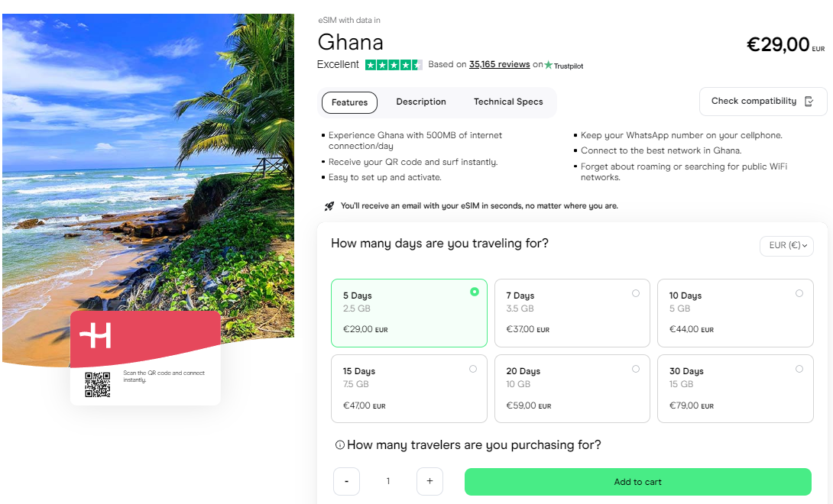Switch to the Description tab
This screenshot has height=504, width=833.
click(421, 102)
